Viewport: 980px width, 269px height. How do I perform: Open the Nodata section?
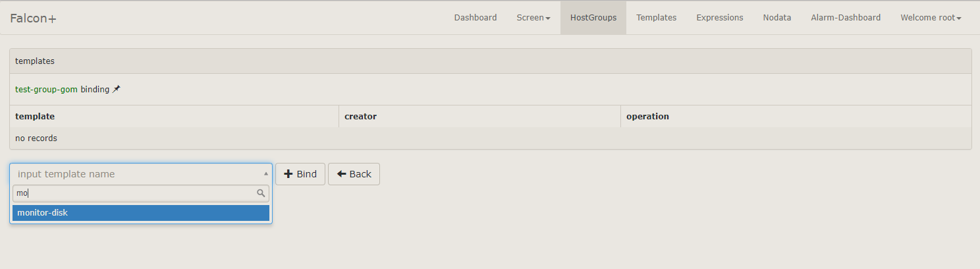776,18
